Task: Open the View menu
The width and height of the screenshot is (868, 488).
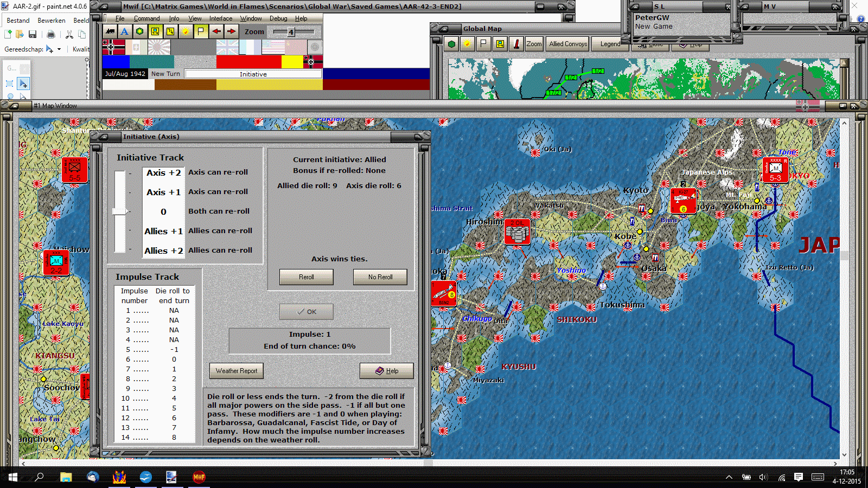Action: pos(195,18)
